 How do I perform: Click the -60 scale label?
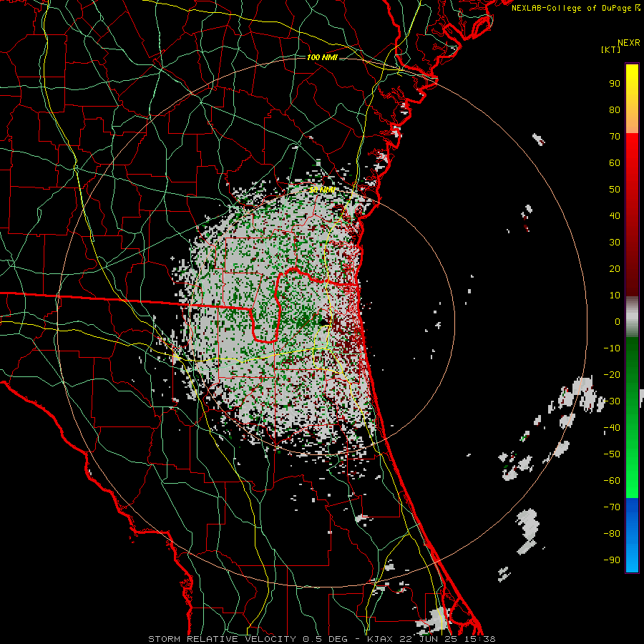tap(612, 481)
